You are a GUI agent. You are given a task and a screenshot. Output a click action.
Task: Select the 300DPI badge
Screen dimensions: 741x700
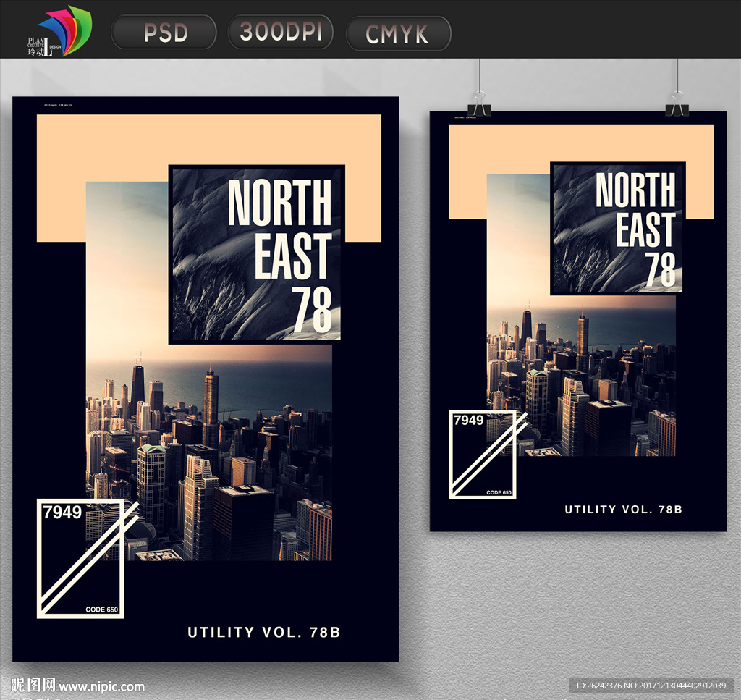pos(281,33)
